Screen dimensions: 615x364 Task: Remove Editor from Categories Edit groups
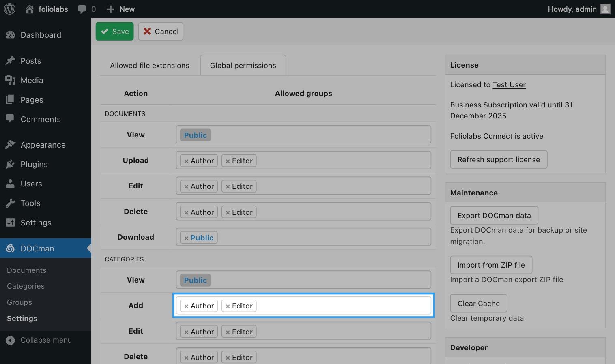click(228, 332)
